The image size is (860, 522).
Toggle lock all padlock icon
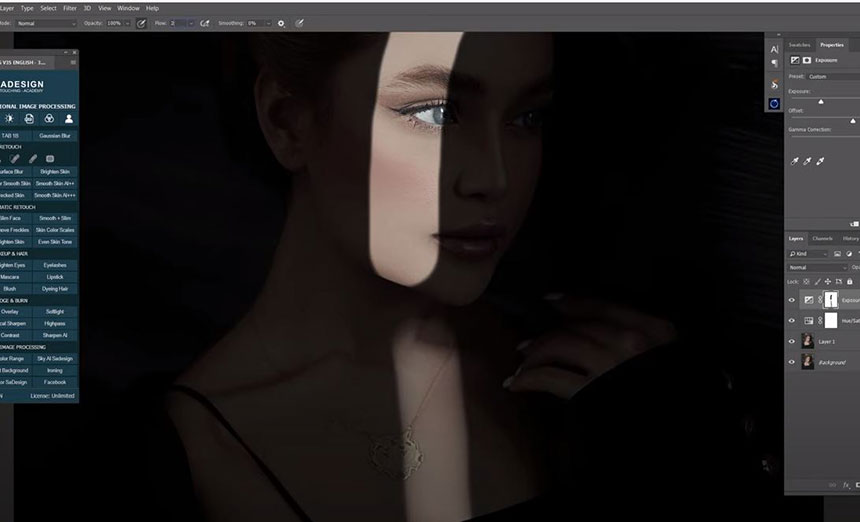(x=850, y=281)
